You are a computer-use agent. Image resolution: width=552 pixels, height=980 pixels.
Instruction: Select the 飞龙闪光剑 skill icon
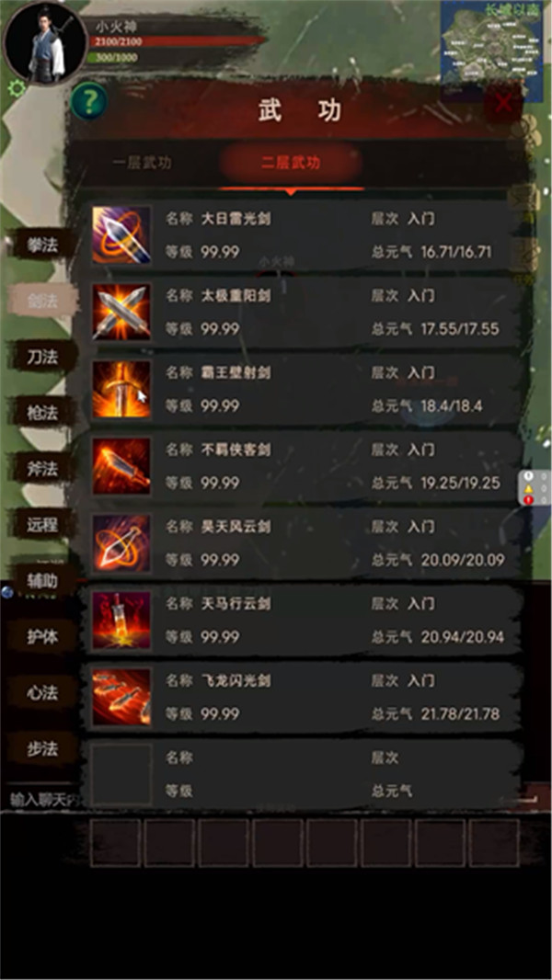pyautogui.click(x=121, y=697)
